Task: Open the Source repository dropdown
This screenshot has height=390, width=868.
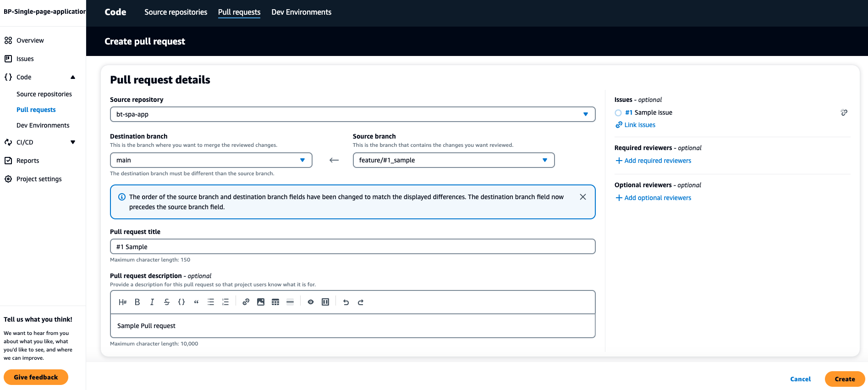Action: coord(352,114)
